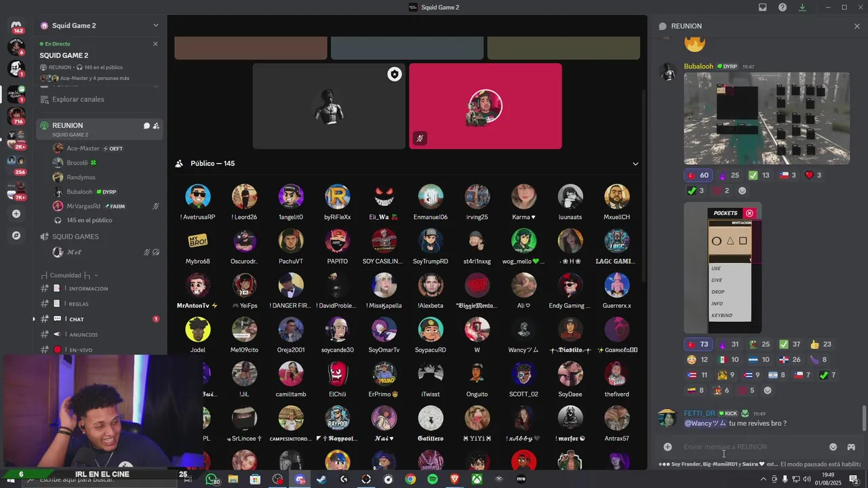Open FETTI_DR's profile from username
The width and height of the screenshot is (868, 488).
tap(699, 413)
